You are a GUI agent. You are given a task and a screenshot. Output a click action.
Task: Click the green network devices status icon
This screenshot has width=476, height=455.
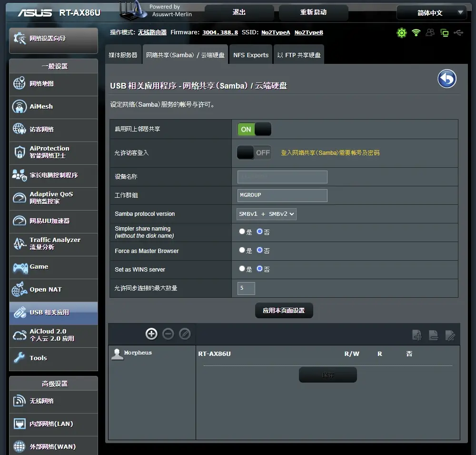(445, 32)
